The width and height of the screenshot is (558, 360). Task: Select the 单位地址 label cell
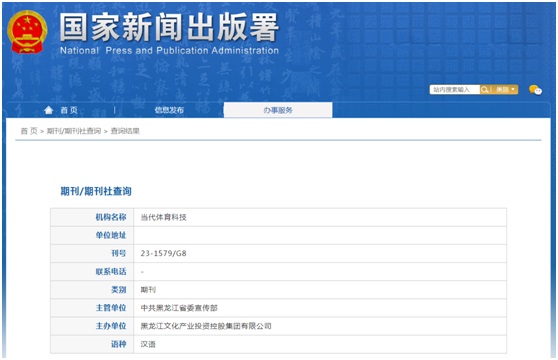click(x=92, y=235)
